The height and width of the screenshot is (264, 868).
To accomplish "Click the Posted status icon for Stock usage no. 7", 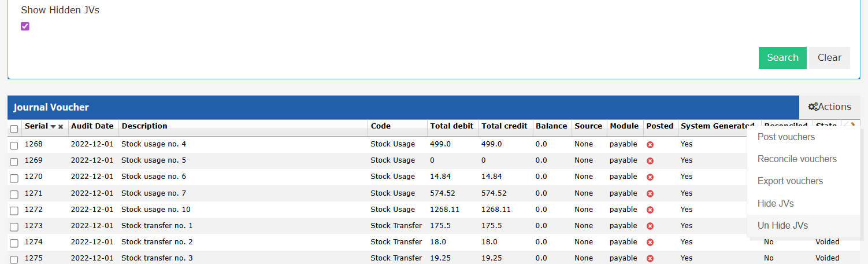I will 650,193.
